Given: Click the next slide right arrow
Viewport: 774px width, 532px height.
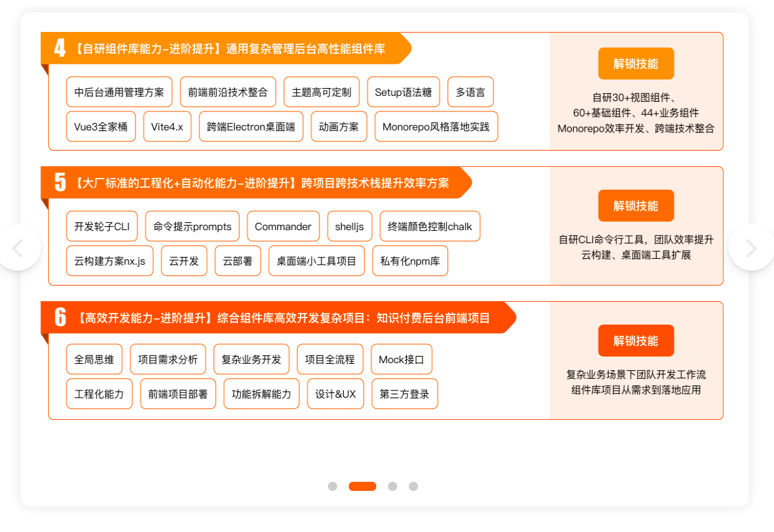Looking at the screenshot, I should pyautogui.click(x=751, y=248).
